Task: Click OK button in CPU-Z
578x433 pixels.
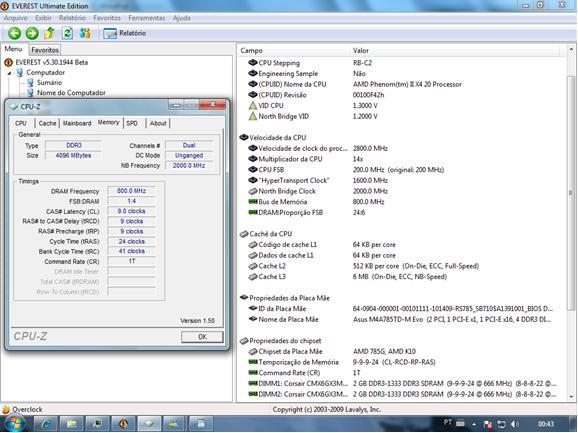Action: 202,336
